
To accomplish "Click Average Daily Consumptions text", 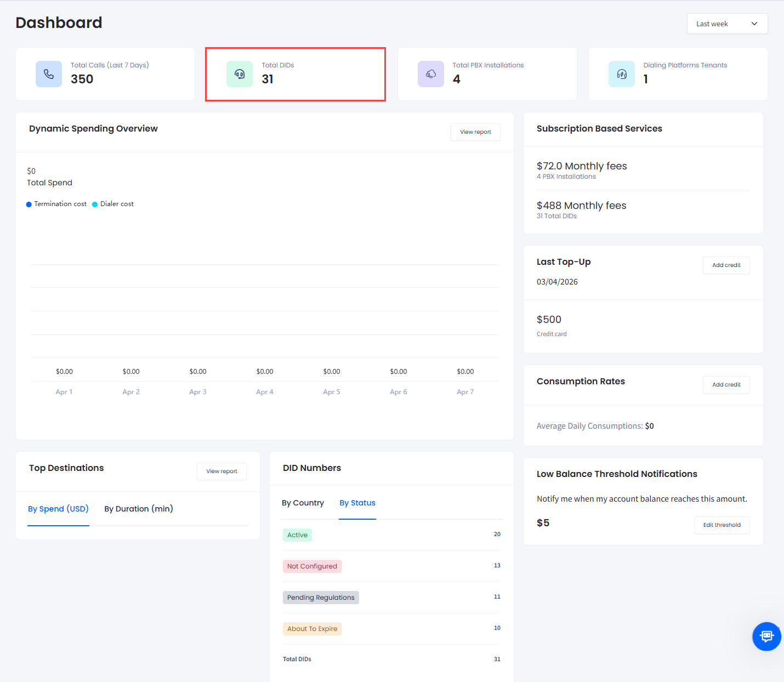I will tap(595, 426).
